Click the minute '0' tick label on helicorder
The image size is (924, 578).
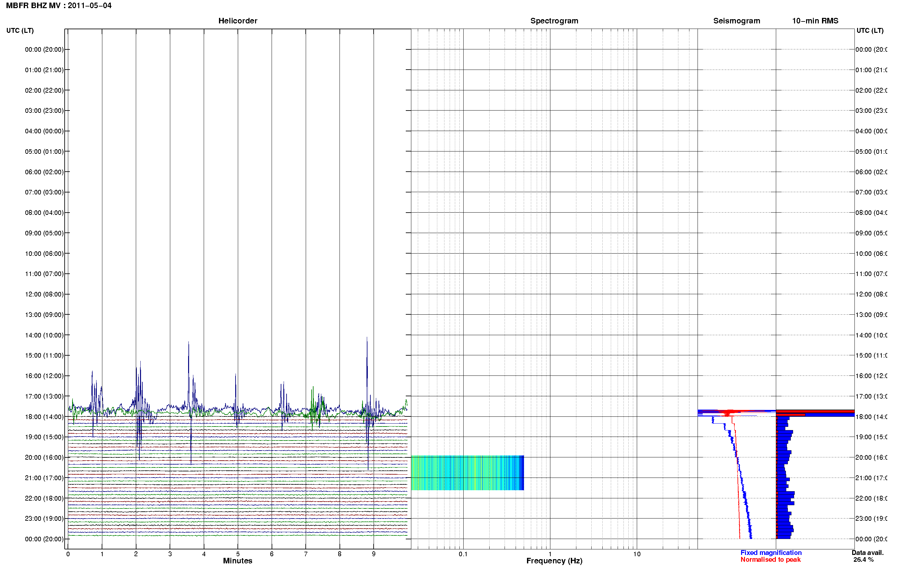[68, 554]
